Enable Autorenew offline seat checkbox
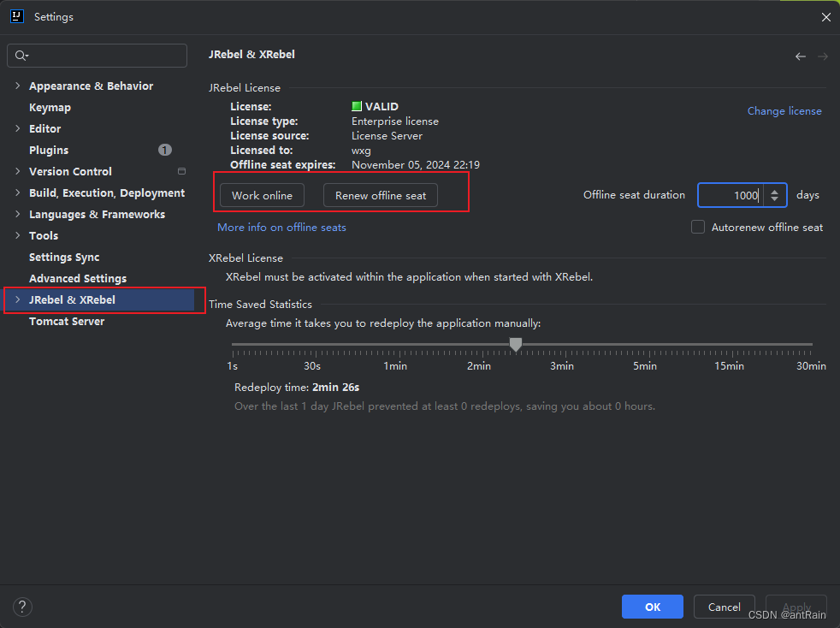Image resolution: width=840 pixels, height=628 pixels. [x=697, y=228]
